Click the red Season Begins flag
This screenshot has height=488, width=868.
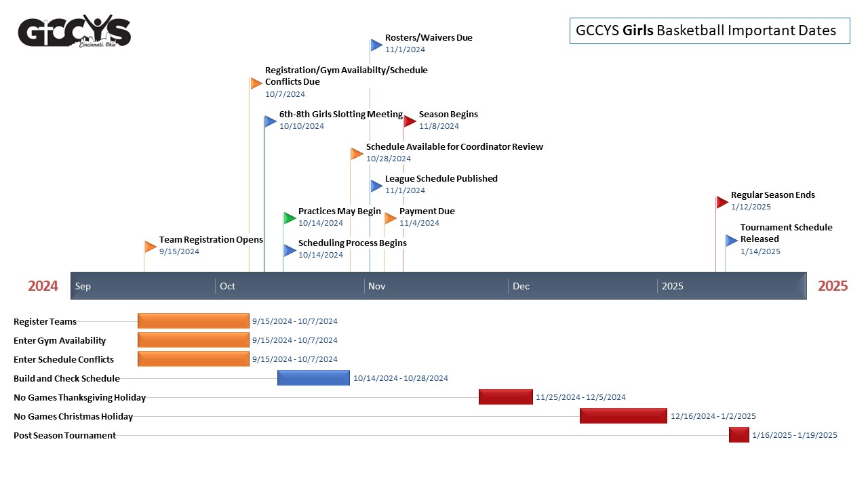coord(410,121)
